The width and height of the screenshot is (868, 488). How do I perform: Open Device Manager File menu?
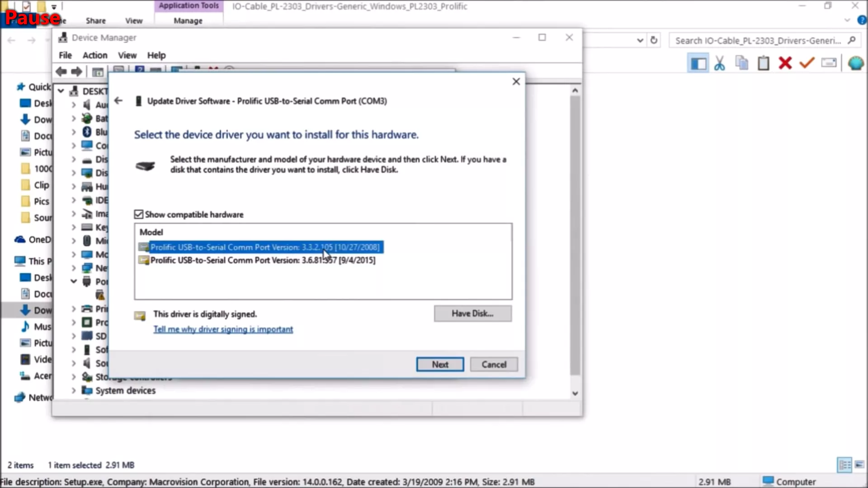(x=65, y=55)
